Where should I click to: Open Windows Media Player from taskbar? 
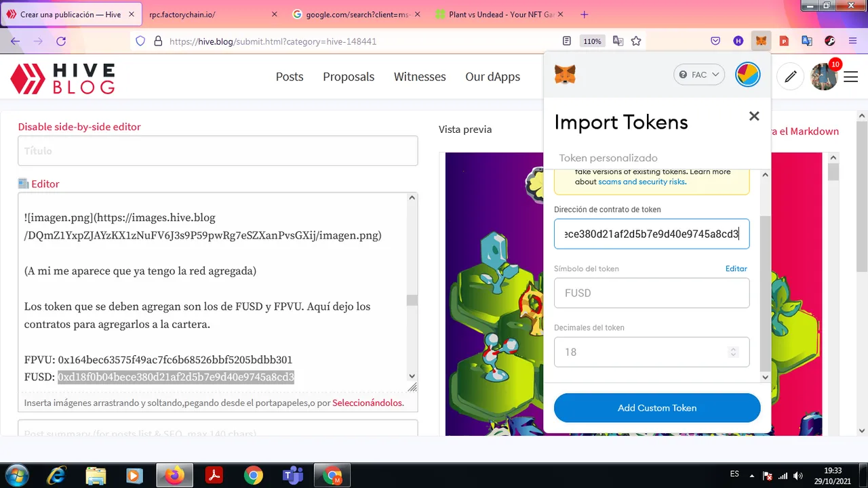click(135, 475)
